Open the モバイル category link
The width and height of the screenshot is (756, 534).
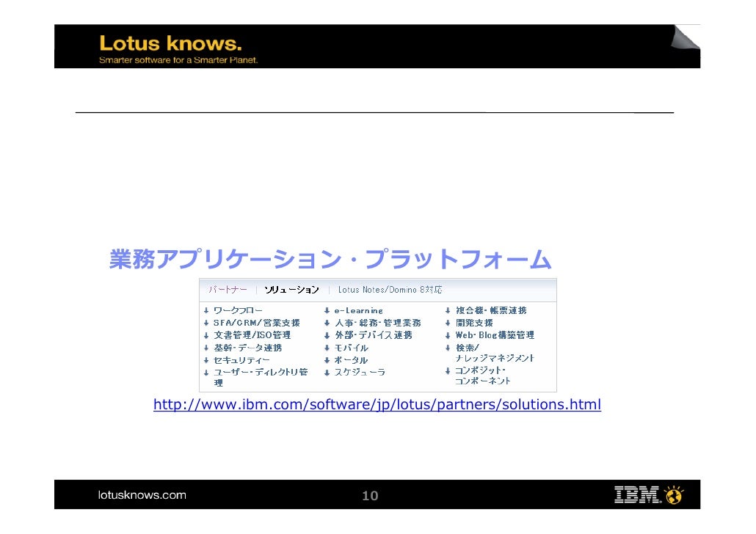(352, 348)
